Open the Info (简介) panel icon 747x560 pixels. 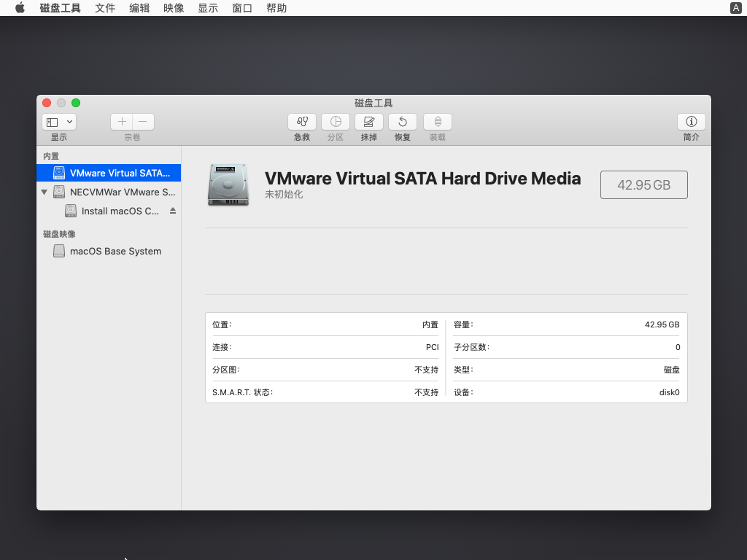click(692, 122)
